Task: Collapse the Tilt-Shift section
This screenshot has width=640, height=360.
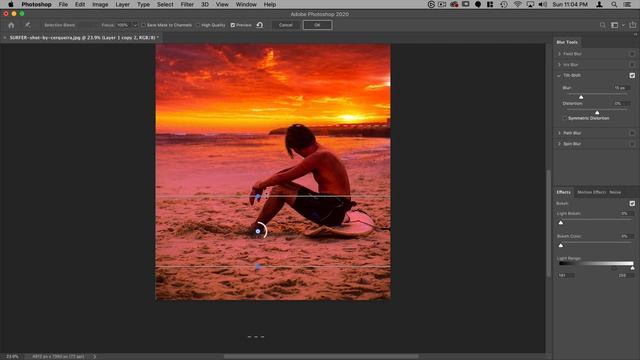Action: pyautogui.click(x=559, y=76)
